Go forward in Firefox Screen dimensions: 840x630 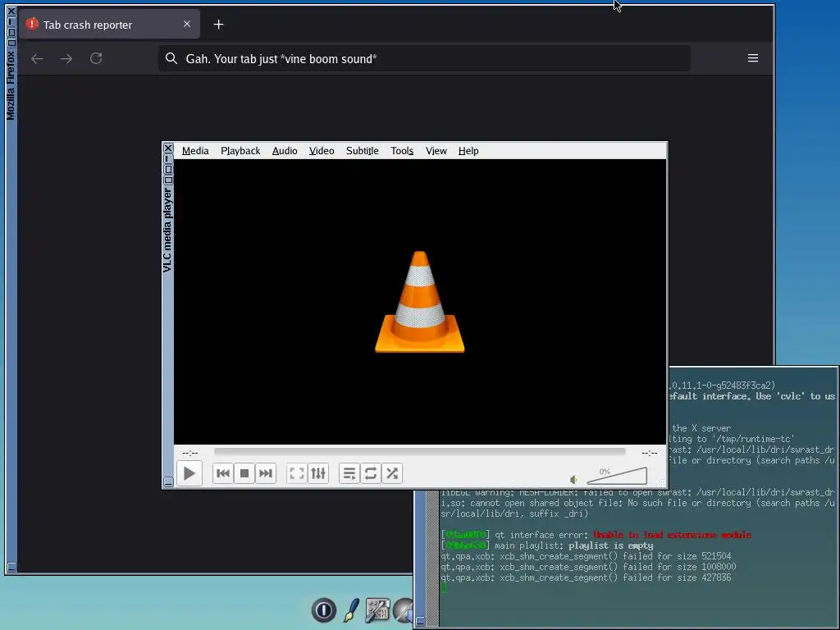[x=66, y=58]
